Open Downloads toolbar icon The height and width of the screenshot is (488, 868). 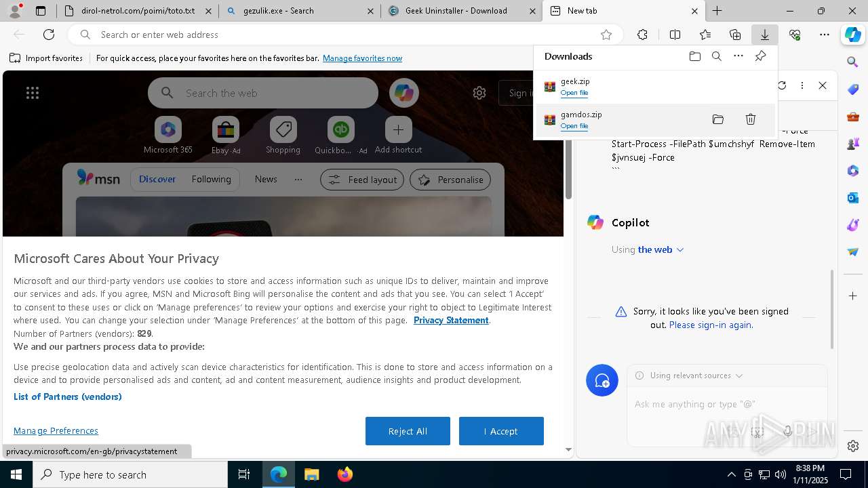tap(764, 35)
